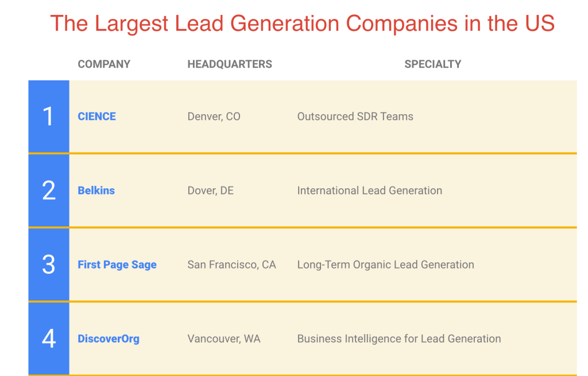Click Long-Term Organic Lead Generation text
Viewport: 588px width, 376px height.
pyautogui.click(x=385, y=265)
